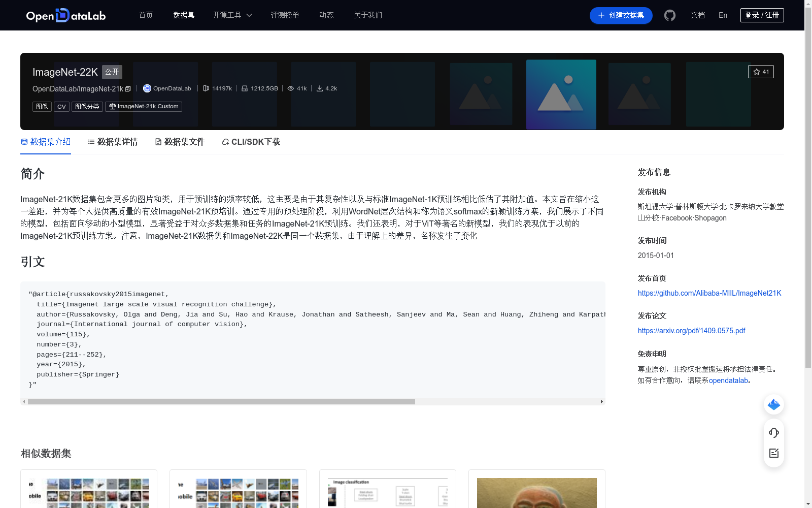Click the 相似数据集 heading

click(46, 453)
